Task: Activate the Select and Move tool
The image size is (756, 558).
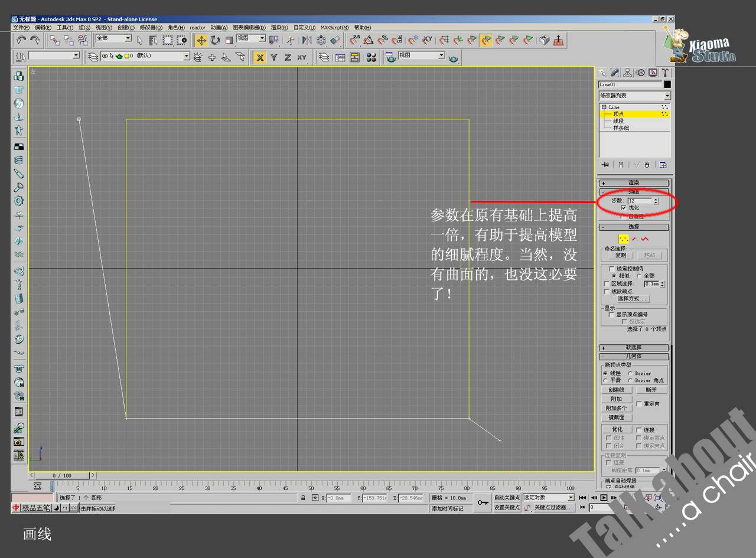Action: tap(201, 40)
